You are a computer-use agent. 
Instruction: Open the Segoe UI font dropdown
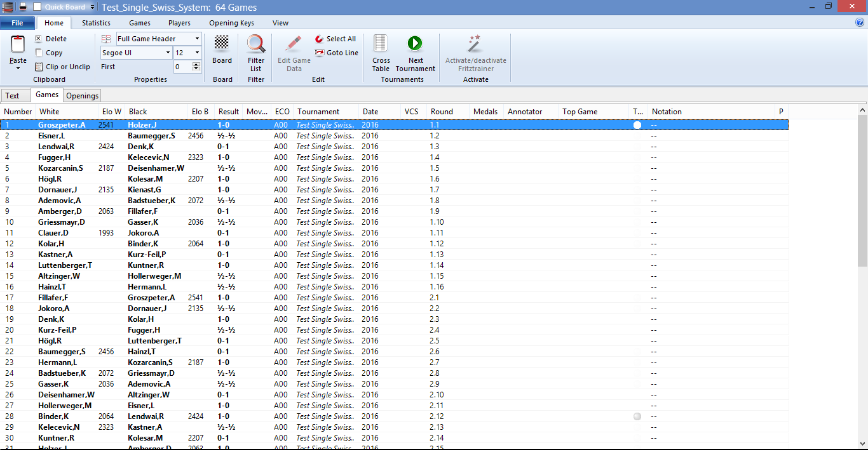coord(168,53)
